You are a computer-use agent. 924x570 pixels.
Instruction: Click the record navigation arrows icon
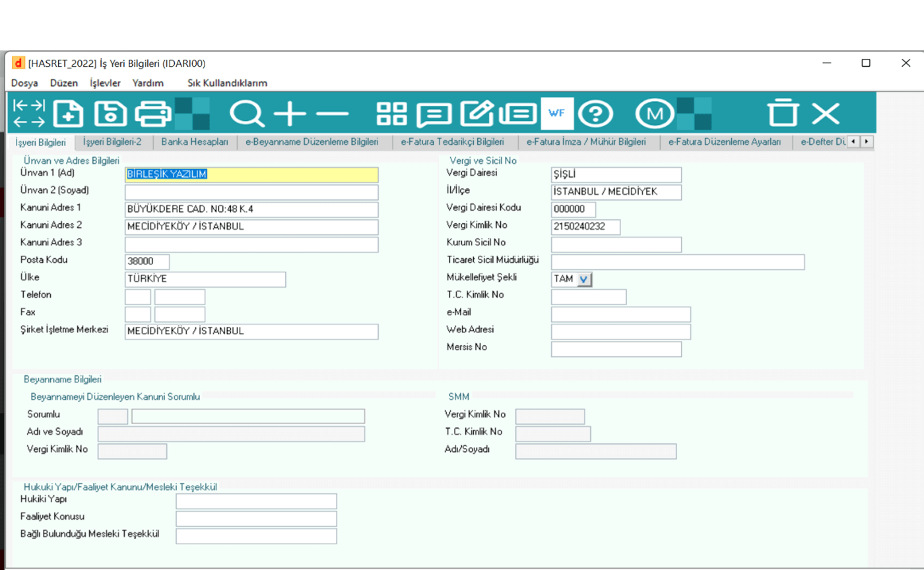point(29,114)
